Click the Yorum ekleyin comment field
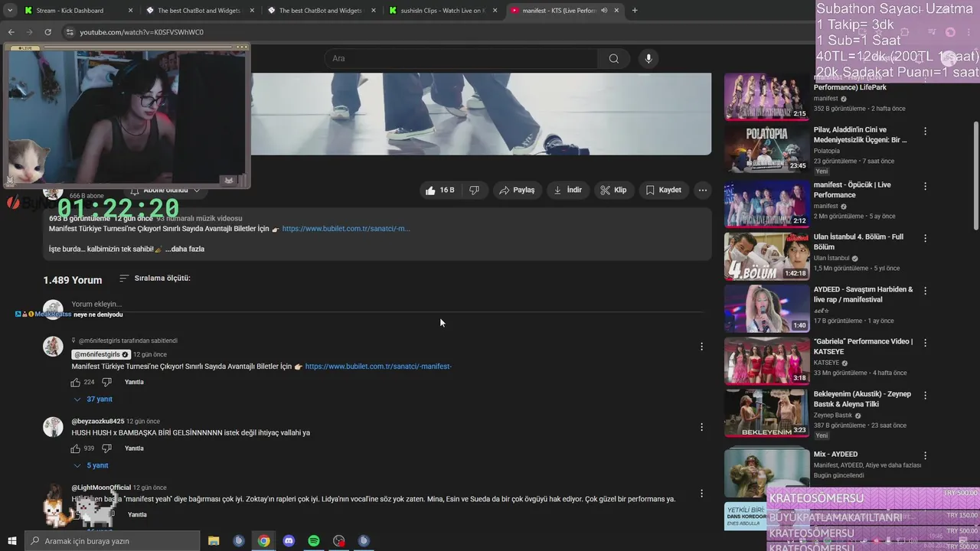980x551 pixels. (x=387, y=304)
